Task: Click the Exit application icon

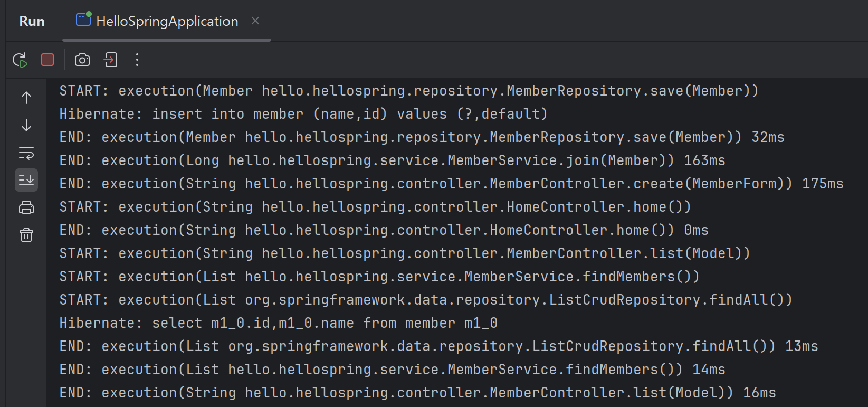Action: 110,60
